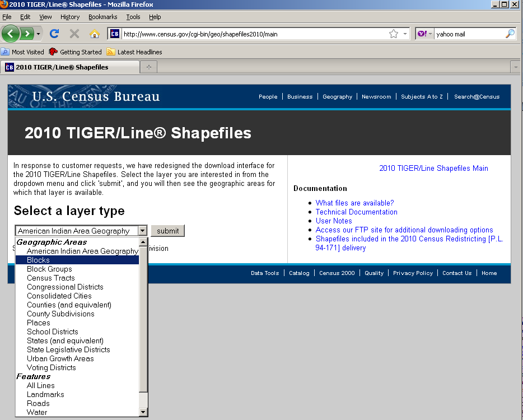This screenshot has width=523, height=420.
Task: Open a new tab with the plus button
Action: click(x=149, y=67)
